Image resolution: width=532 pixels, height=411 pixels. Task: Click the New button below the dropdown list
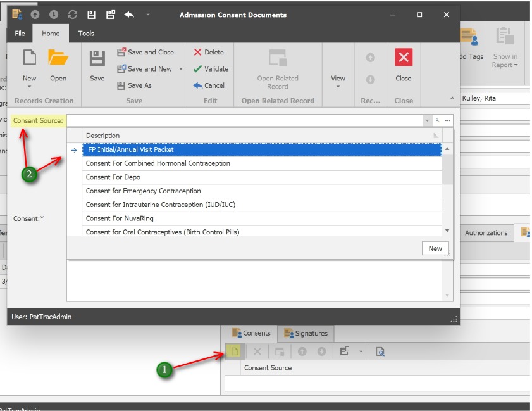435,248
